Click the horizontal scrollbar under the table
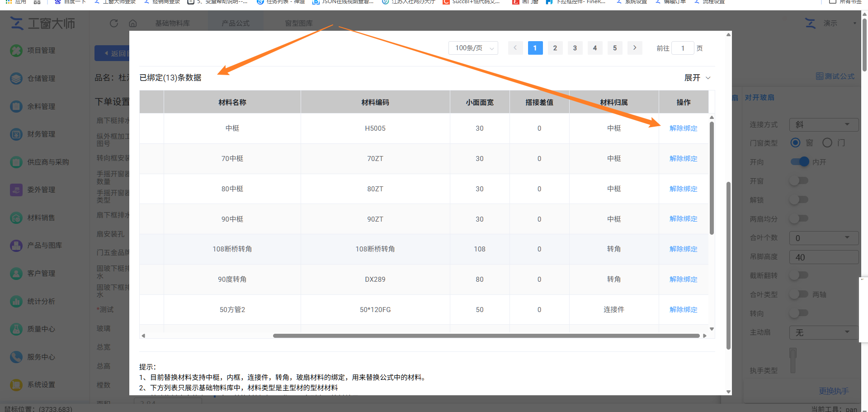This screenshot has width=868, height=412. [486, 336]
